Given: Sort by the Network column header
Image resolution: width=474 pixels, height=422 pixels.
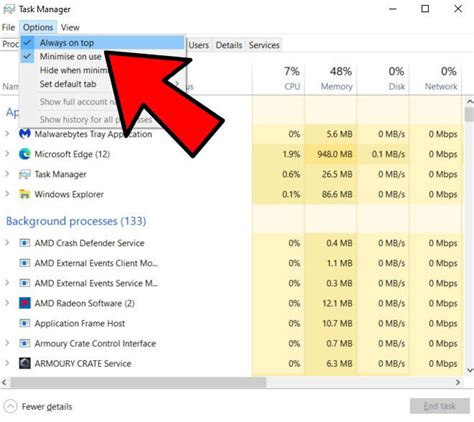Looking at the screenshot, I should 436,79.
